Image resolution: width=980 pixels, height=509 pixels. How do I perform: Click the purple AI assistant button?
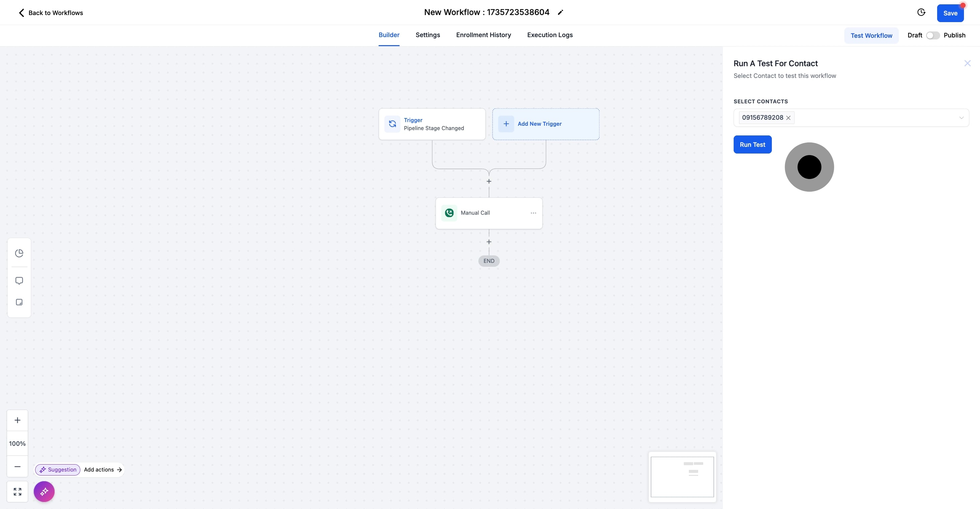click(x=44, y=492)
